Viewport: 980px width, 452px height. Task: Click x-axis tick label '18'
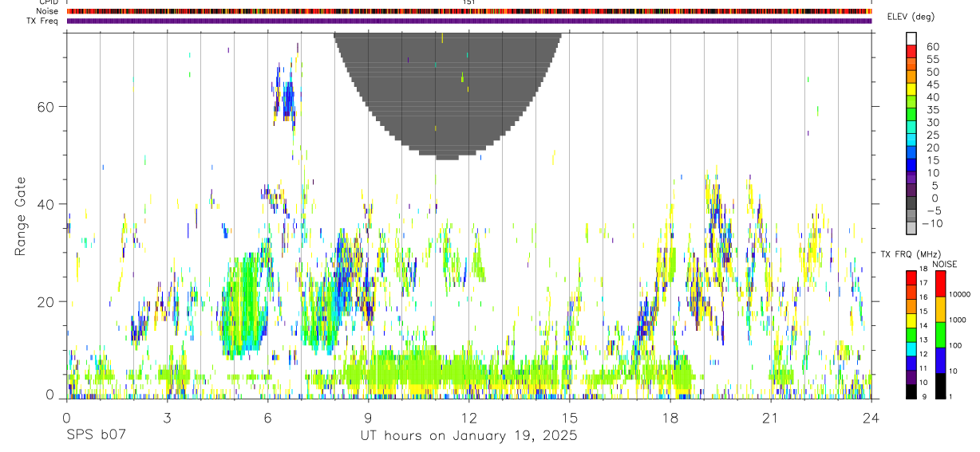coord(670,419)
